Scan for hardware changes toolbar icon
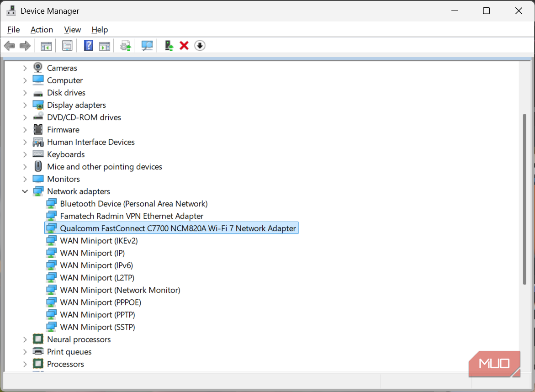The image size is (535, 392). (x=147, y=46)
